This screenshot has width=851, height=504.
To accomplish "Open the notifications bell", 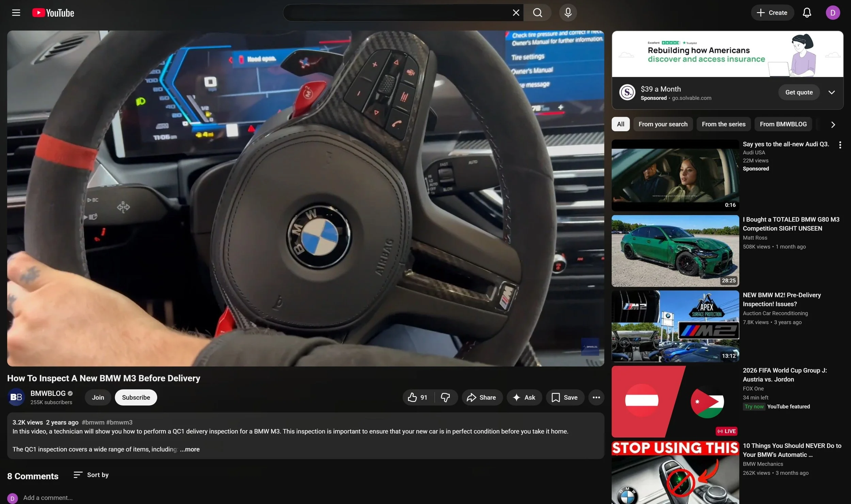I will (x=807, y=13).
